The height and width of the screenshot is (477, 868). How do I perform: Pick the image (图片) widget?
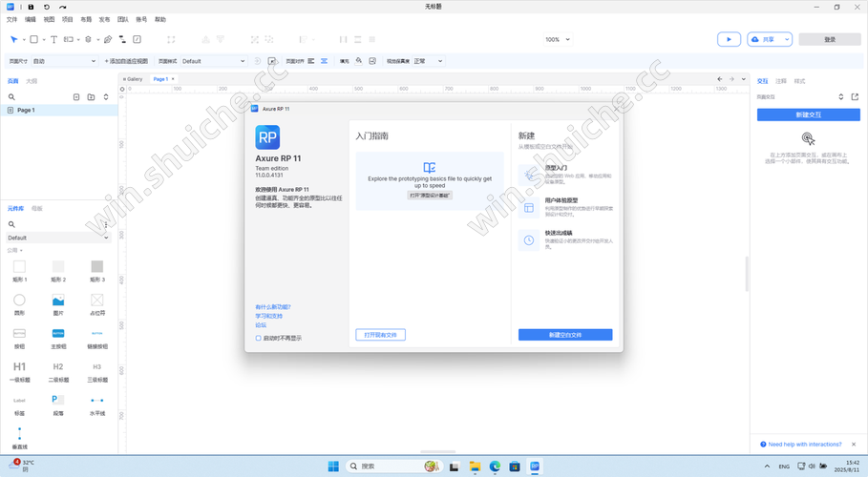tap(58, 304)
